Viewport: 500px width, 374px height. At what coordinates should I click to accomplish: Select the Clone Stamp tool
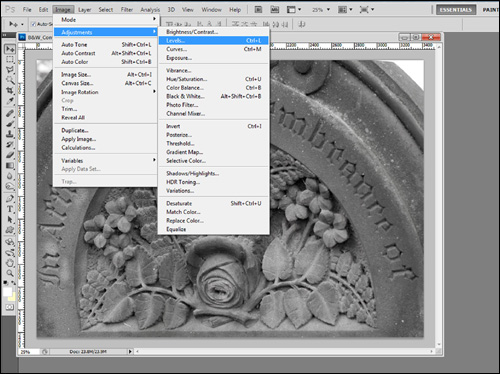coord(10,134)
